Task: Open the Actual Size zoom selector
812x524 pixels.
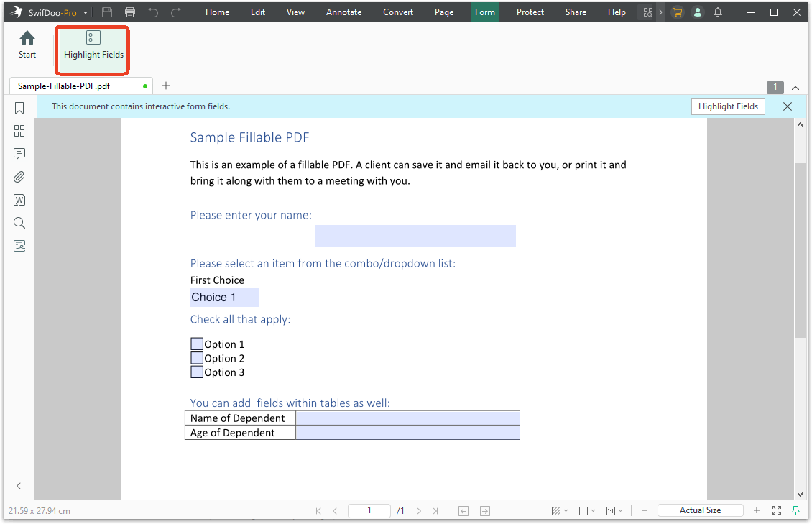Action: pyautogui.click(x=700, y=510)
